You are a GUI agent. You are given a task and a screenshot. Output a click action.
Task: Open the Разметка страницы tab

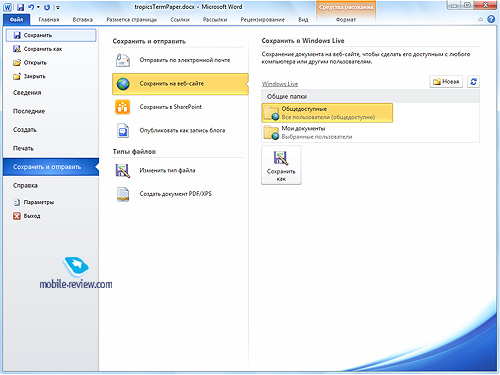(132, 20)
